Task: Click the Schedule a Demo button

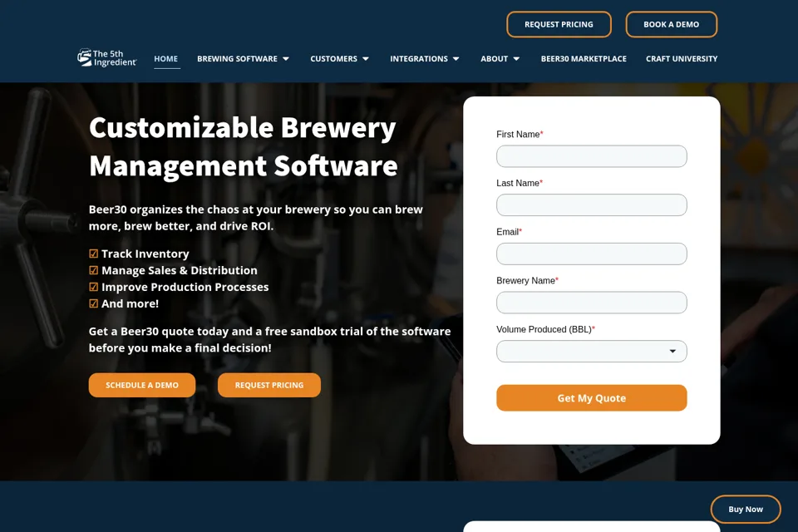Action: pos(142,386)
